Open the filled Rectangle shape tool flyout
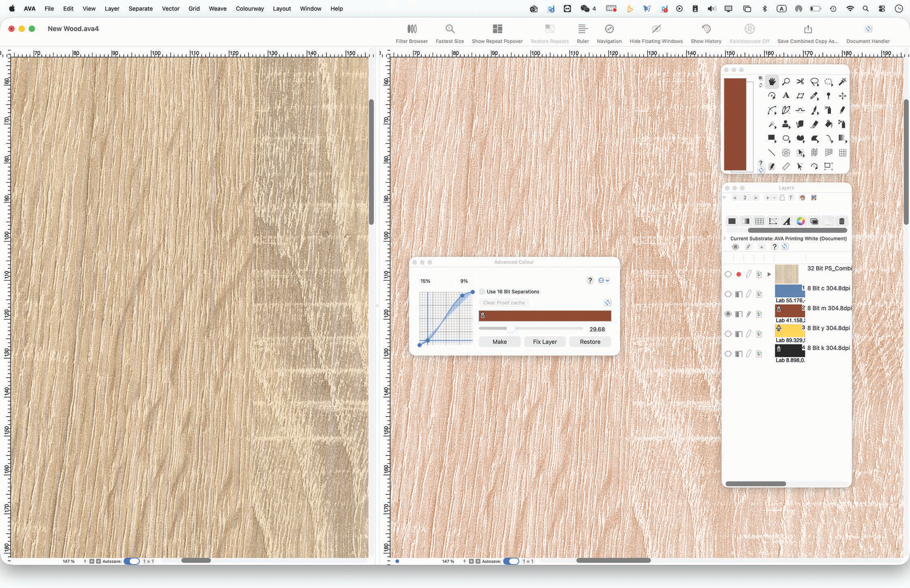Image resolution: width=910 pixels, height=588 pixels. (x=772, y=138)
